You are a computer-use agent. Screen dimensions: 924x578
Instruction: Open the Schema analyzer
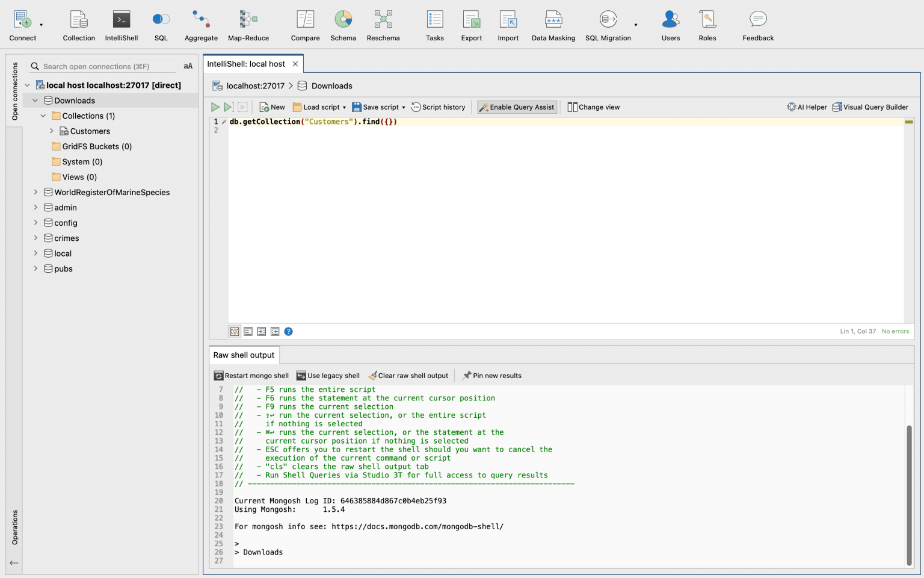click(x=343, y=24)
